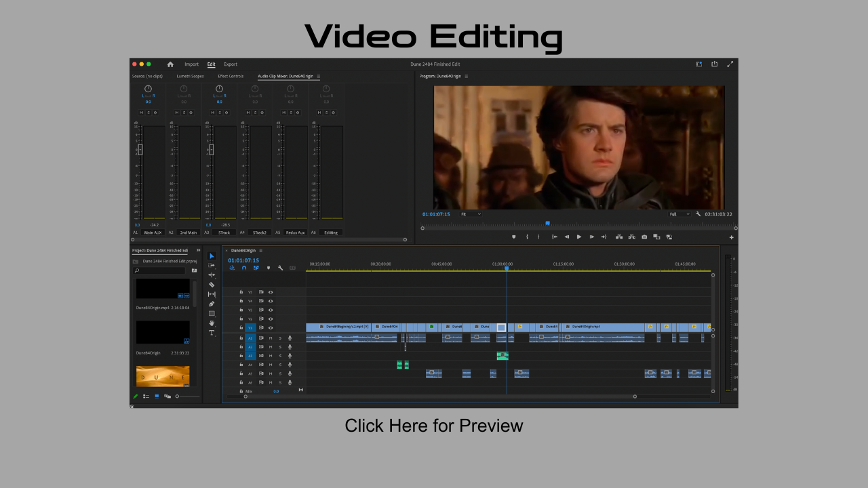Switch Project panel to list view
The image size is (868, 488).
[146, 396]
